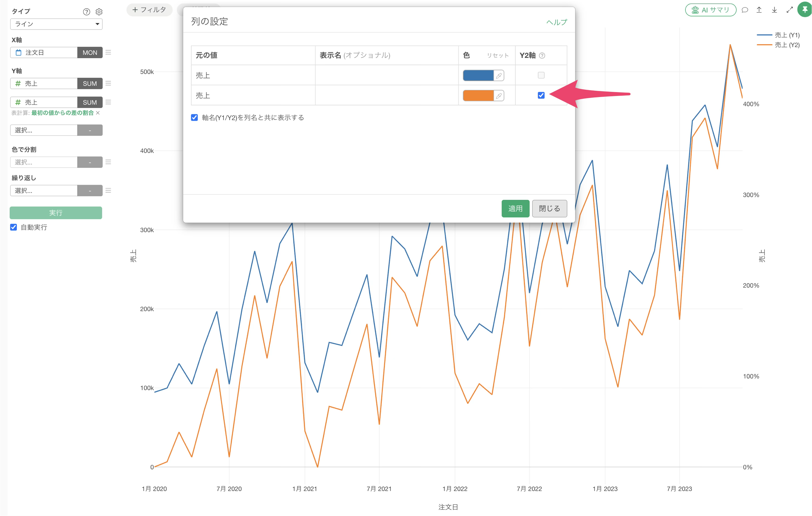Screen dimensions: 812x516
Task: Open menu icon beside 注文日 X-axis
Action: [108, 52]
